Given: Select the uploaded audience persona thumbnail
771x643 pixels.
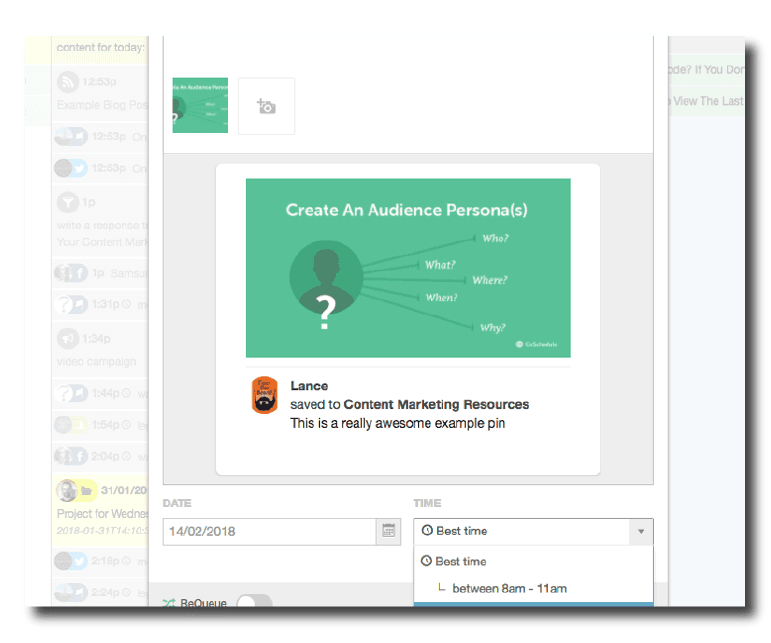Looking at the screenshot, I should (200, 105).
